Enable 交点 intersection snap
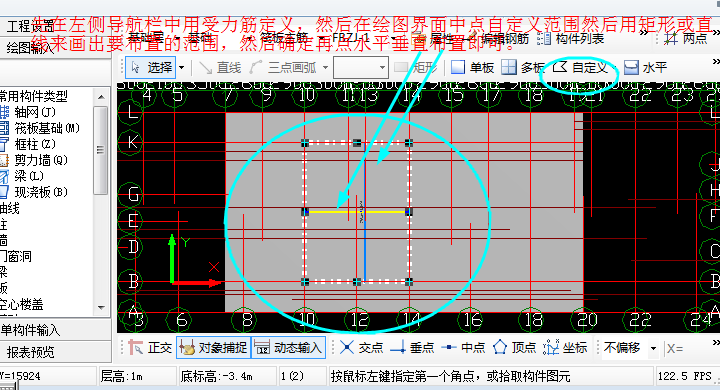 361,348
